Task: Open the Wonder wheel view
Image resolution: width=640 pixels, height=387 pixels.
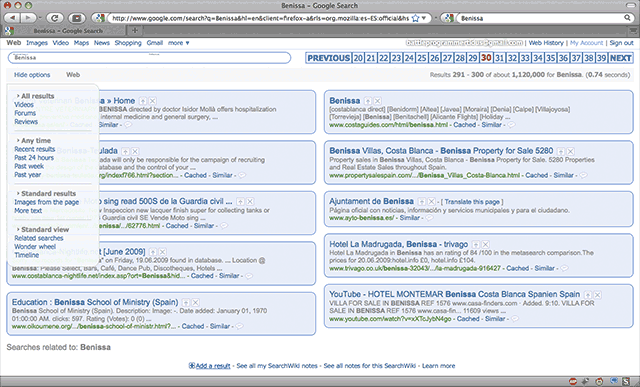Action: [35, 247]
